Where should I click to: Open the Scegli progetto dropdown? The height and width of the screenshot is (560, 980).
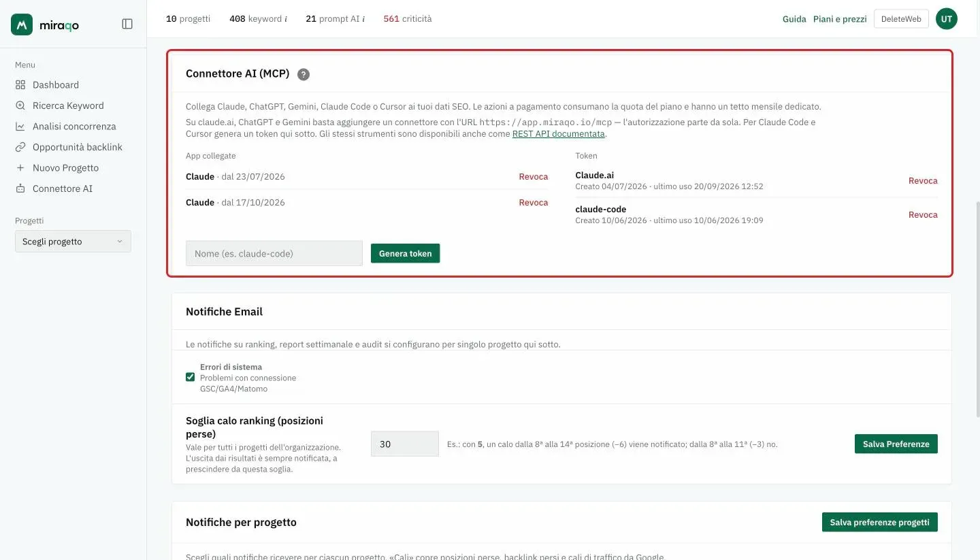click(73, 242)
